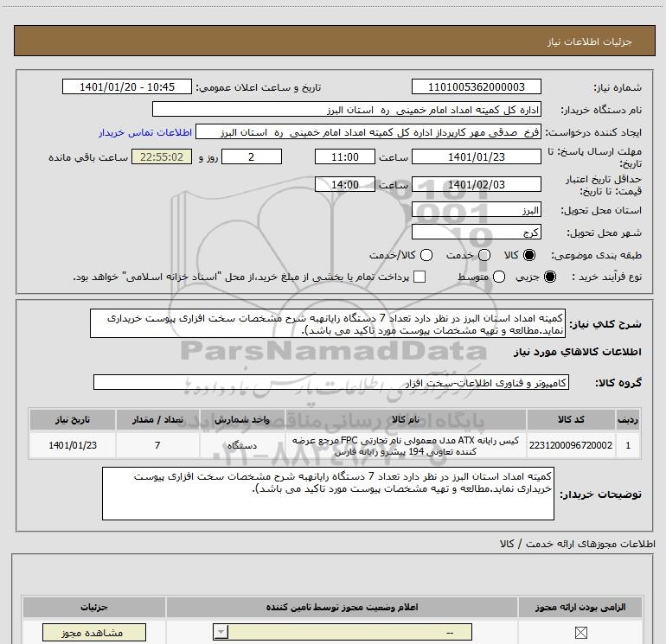
Task: Click the گروه کالا field
Action: 331,382
